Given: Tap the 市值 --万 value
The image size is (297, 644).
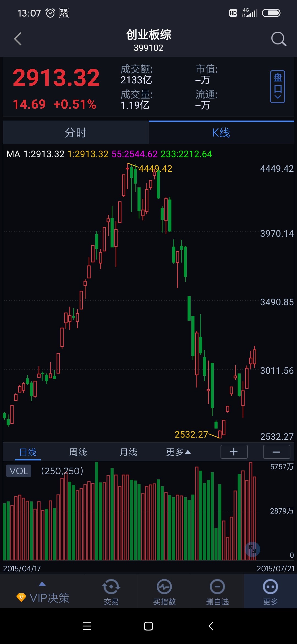Looking at the screenshot, I should click(202, 80).
